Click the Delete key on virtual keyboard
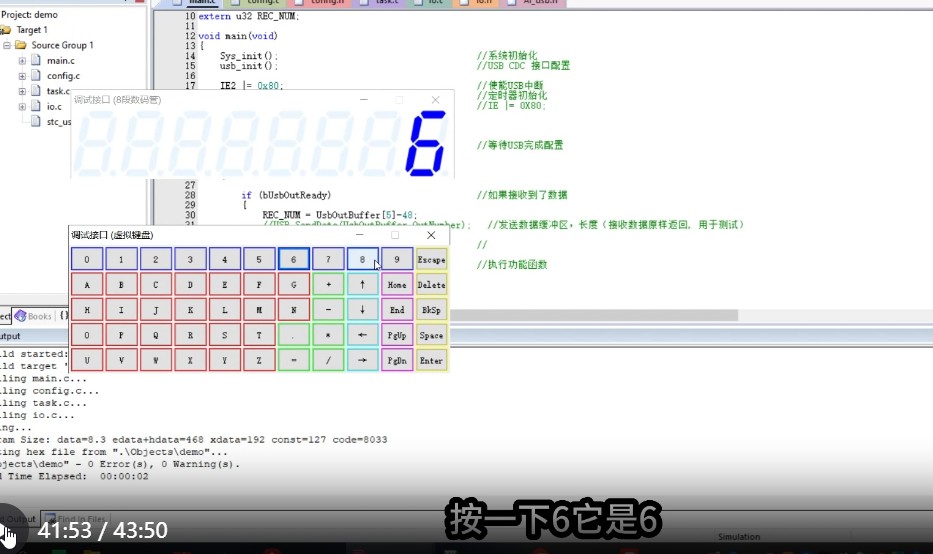 click(x=431, y=284)
